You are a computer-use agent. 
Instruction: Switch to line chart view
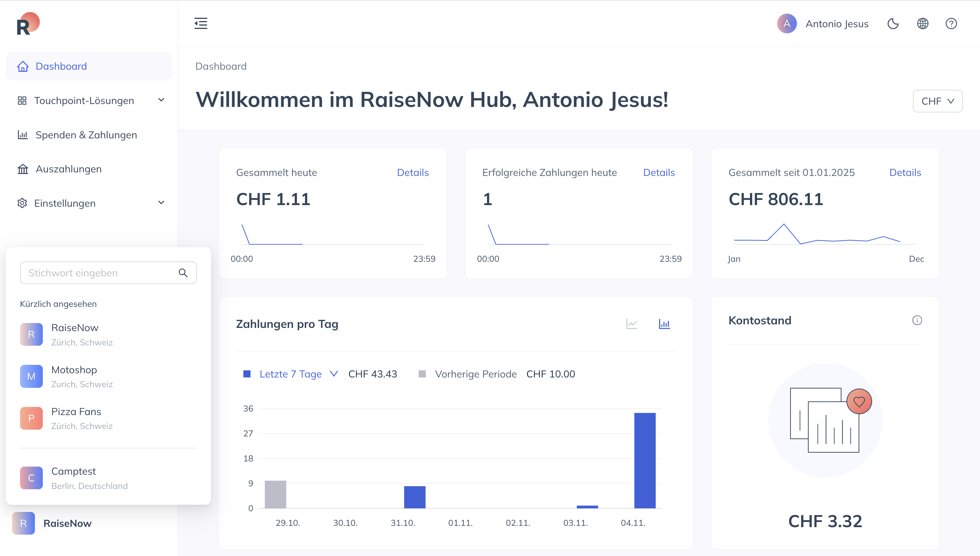(632, 324)
